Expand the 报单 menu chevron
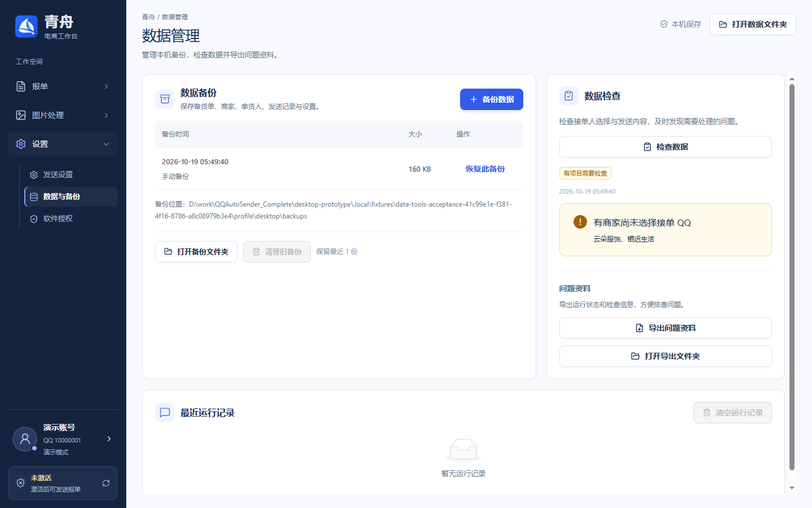 (x=106, y=86)
